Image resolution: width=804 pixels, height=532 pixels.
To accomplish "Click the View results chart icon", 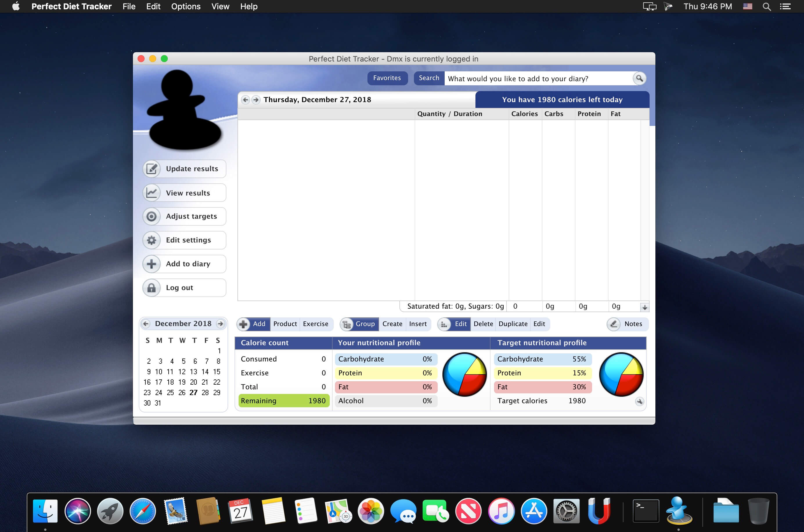I will coord(152,193).
